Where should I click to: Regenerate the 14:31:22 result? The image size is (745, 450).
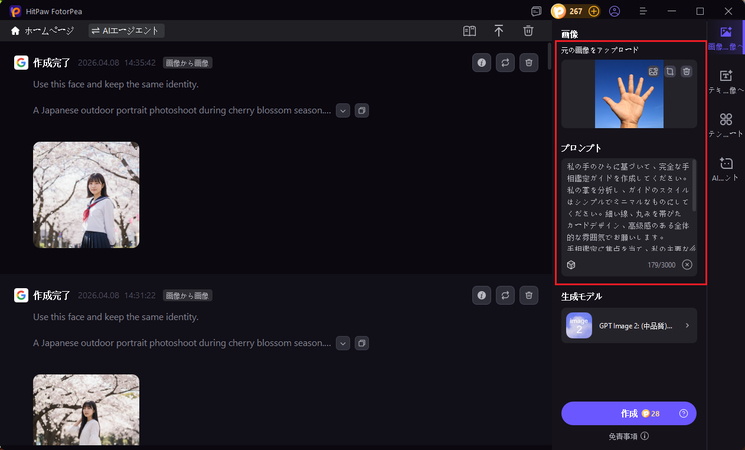(505, 296)
